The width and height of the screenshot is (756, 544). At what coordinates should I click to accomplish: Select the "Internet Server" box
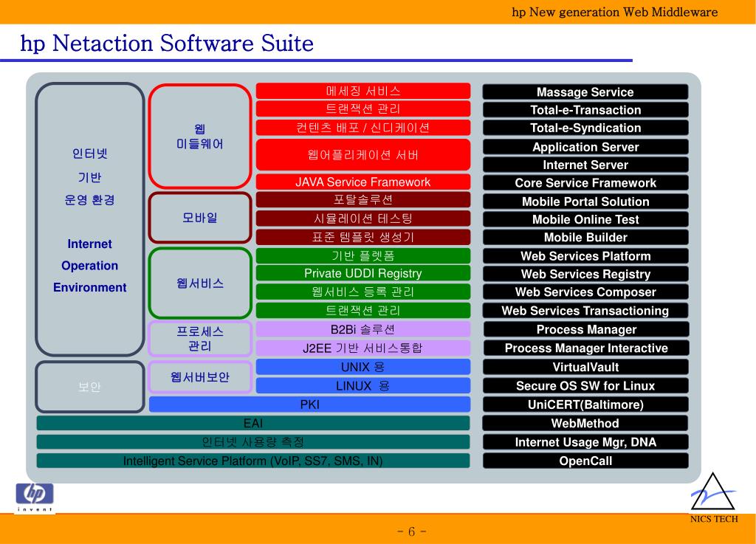pos(585,165)
